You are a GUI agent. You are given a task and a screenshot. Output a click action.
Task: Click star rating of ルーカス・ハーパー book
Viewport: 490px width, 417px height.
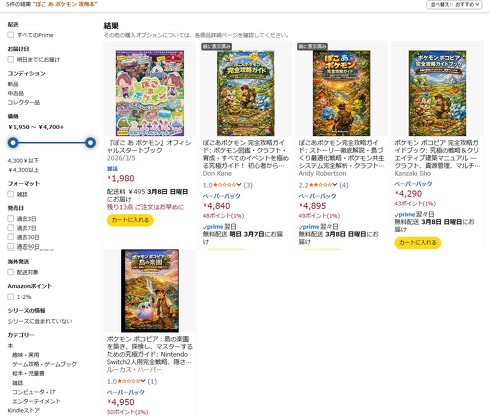pyautogui.click(x=129, y=381)
